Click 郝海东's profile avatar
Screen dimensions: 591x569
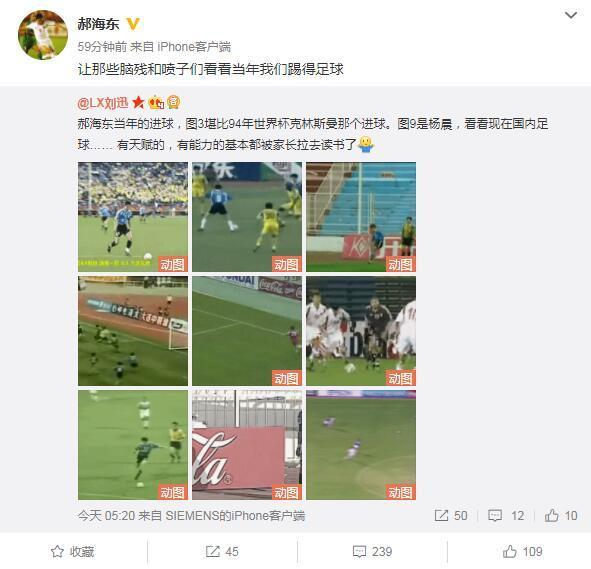pyautogui.click(x=43, y=35)
